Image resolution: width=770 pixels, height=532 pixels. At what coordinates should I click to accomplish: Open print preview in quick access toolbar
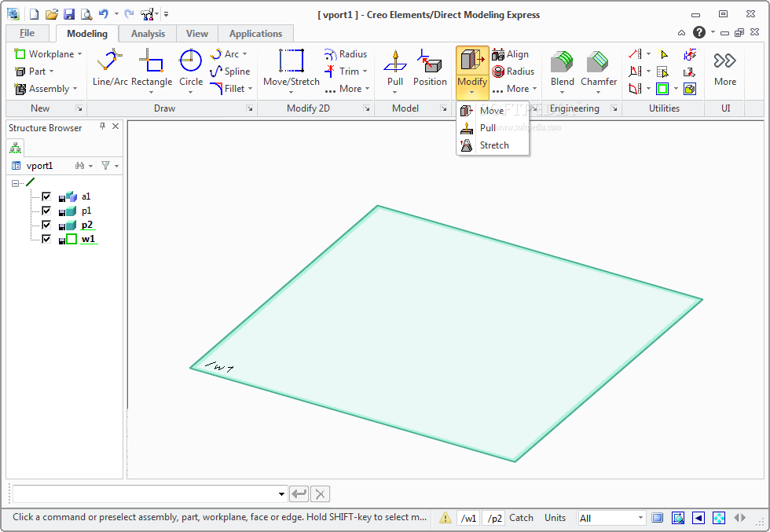click(86, 14)
